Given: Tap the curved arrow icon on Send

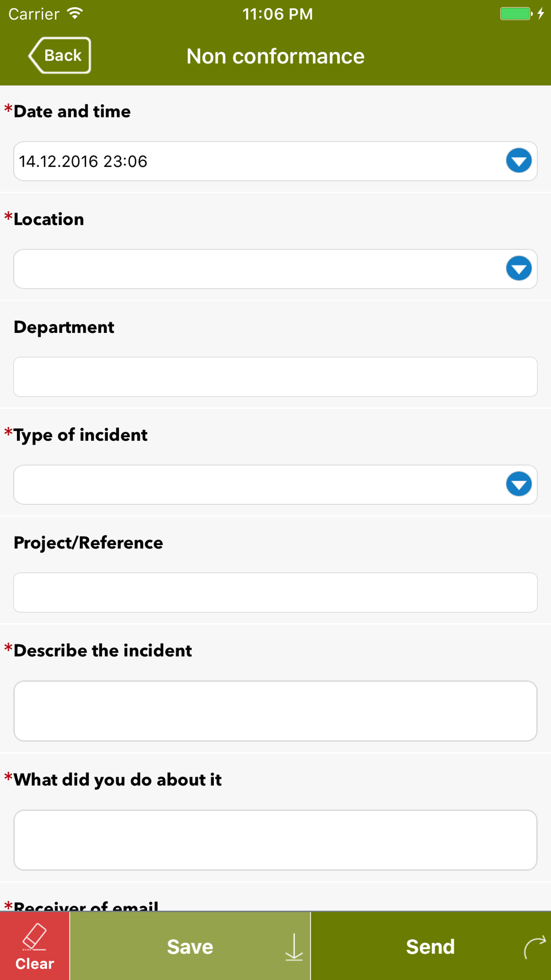Looking at the screenshot, I should 534,947.
